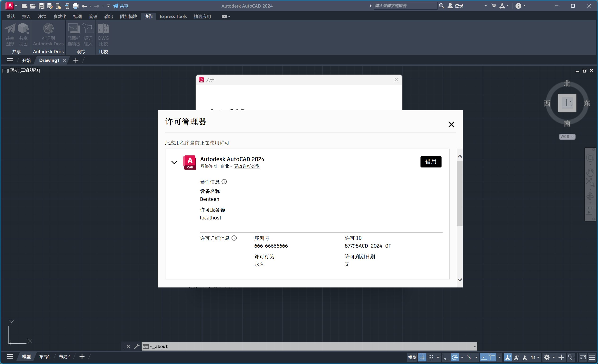Click the Undo arrow icon

[x=84, y=6]
